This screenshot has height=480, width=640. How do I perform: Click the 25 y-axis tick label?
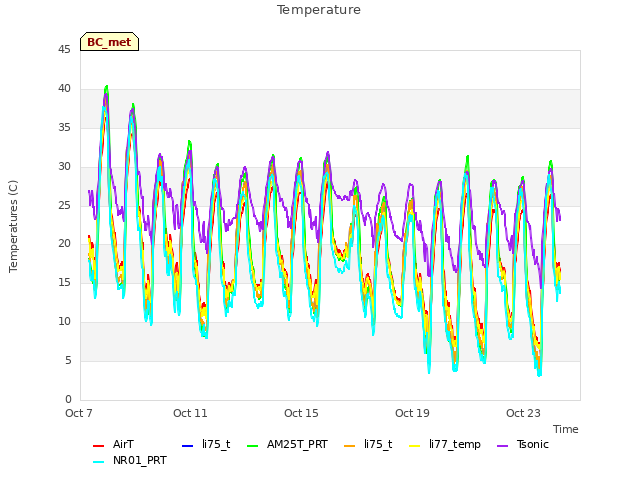coord(64,205)
